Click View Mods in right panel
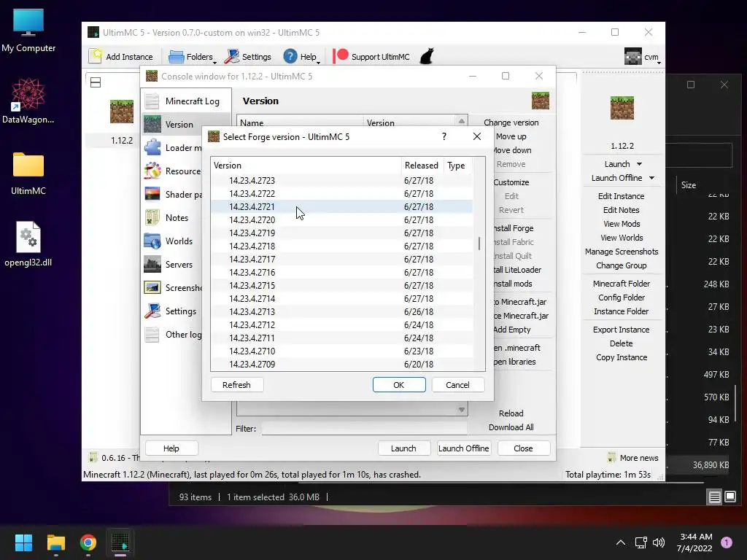Screen dimensions: 747x560 (622, 224)
